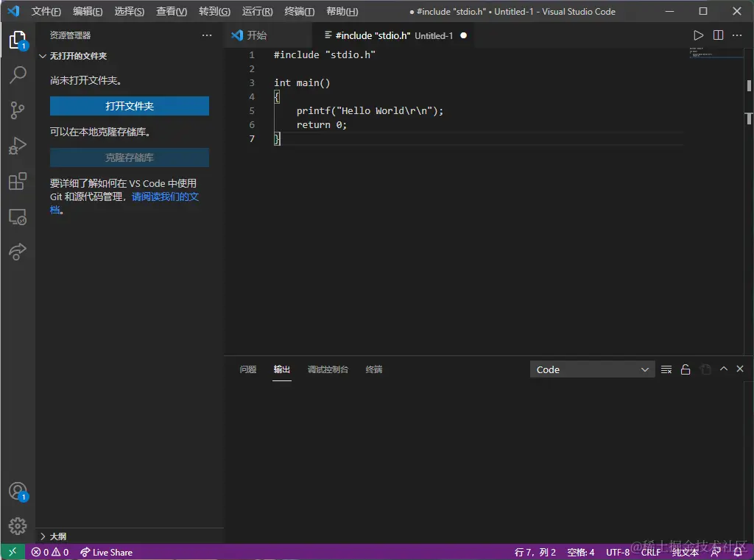
Task: Open the 选择(S) menu
Action: 130,12
